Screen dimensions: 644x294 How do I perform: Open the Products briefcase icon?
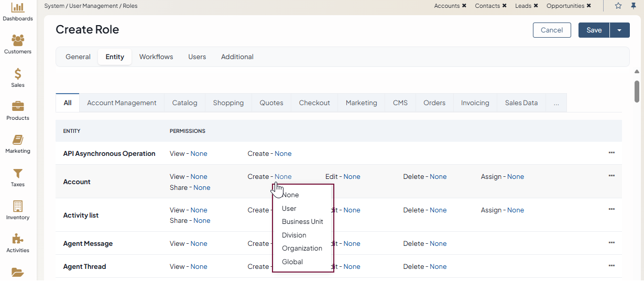(x=18, y=107)
